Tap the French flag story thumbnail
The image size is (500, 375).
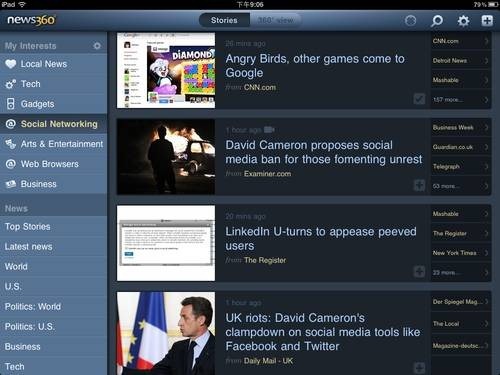click(x=166, y=333)
